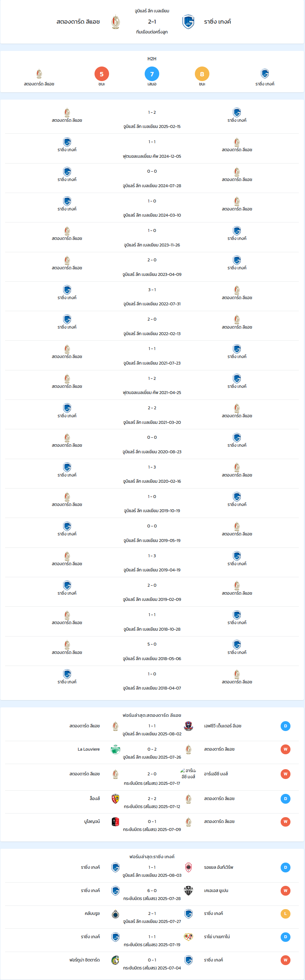Click the Royal Antwerp team logo
Screen dimensions: 305x980
(188, 867)
